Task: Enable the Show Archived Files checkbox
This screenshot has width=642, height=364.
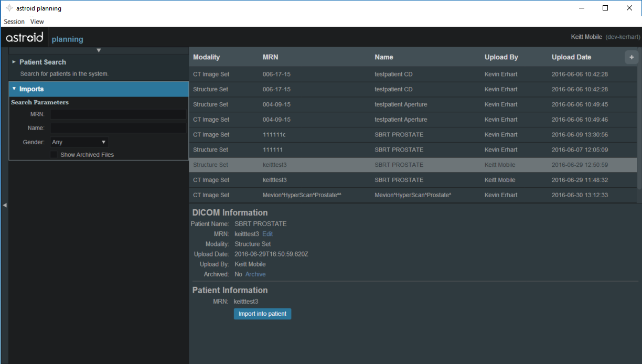Action: coord(53,155)
